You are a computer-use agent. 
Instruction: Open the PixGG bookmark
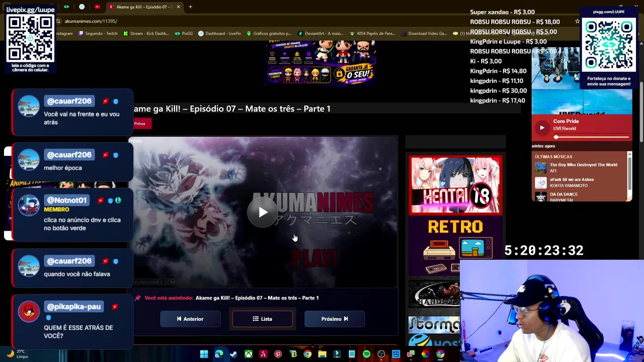pos(184,34)
